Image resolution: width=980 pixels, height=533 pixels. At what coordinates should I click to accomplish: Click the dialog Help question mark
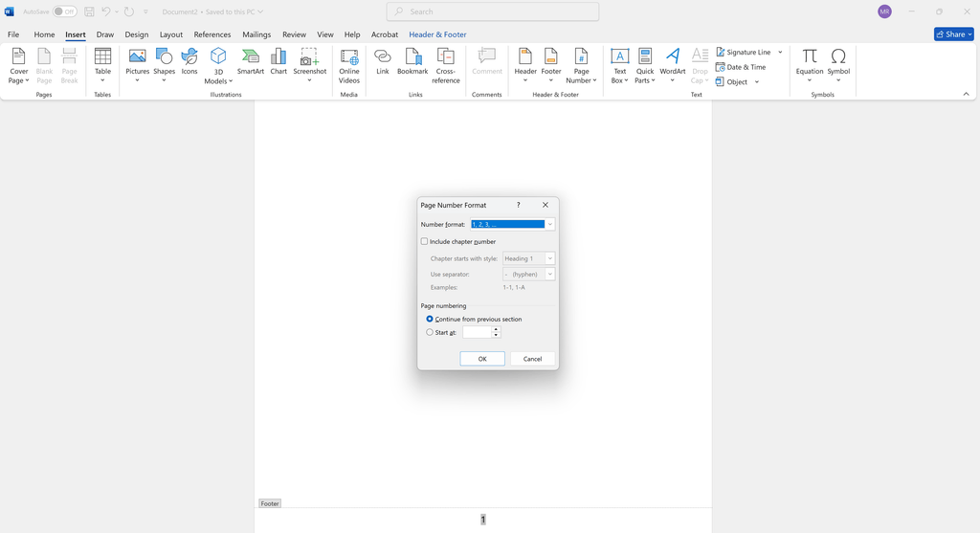pyautogui.click(x=518, y=205)
